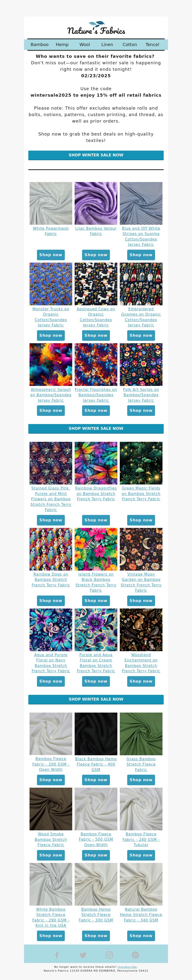Select the Bamboo navigation item
This screenshot has height=980, width=192.
point(40,45)
